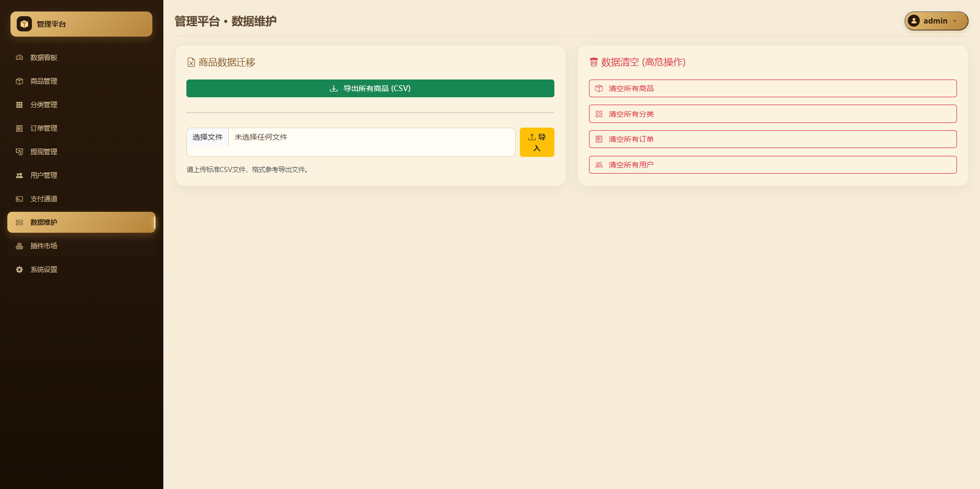Go to 系统设置 menu entry
The height and width of the screenshot is (489, 980).
coord(81,269)
